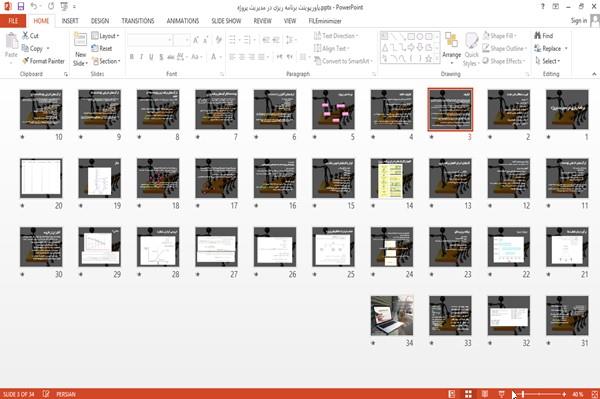Switch to the INSERT tab
600x399 pixels.
pos(70,21)
